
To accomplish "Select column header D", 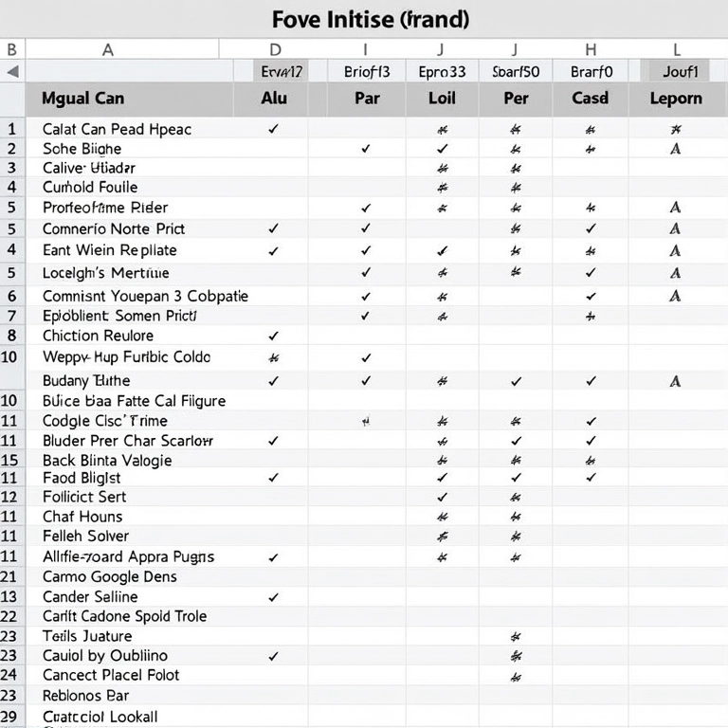I will [x=275, y=49].
